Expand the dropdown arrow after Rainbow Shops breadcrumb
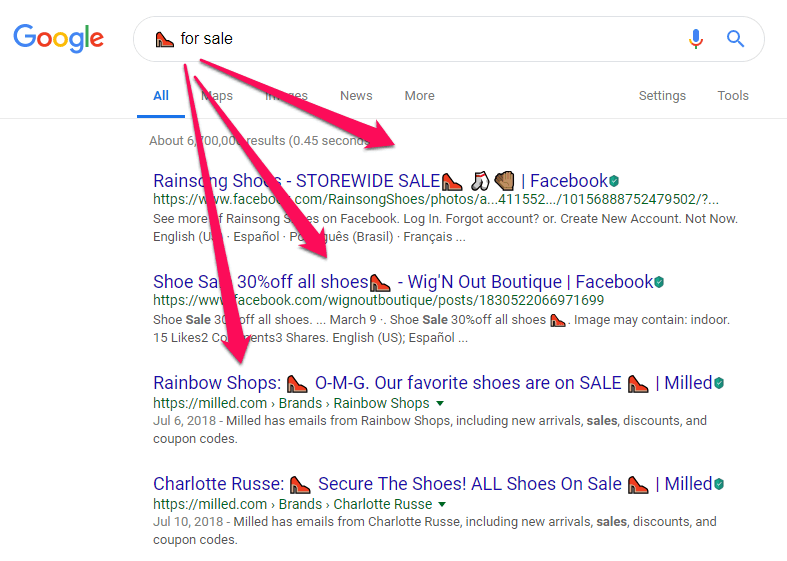Image resolution: width=787 pixels, height=561 pixels. 440,403
